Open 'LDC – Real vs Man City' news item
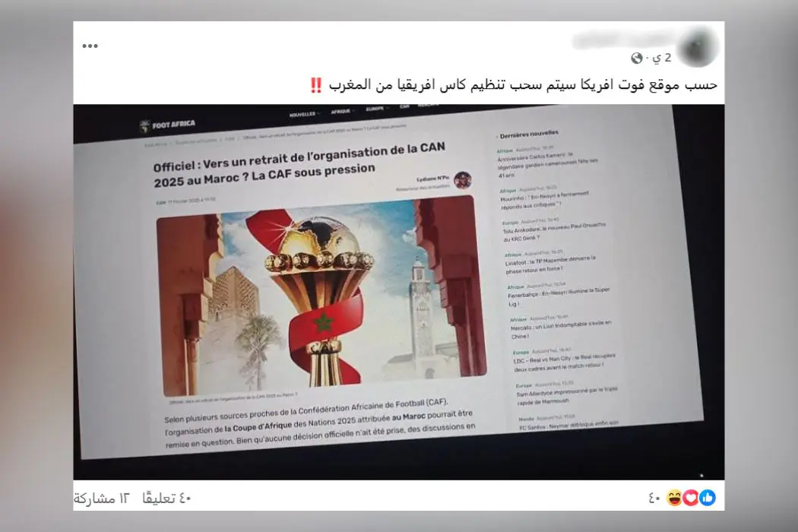This screenshot has width=798, height=532. (x=564, y=360)
